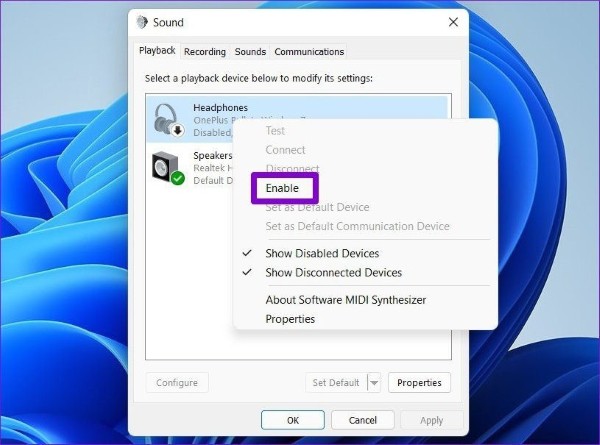This screenshot has width=600, height=445.
Task: Switch to the Sounds tab
Action: click(x=250, y=52)
